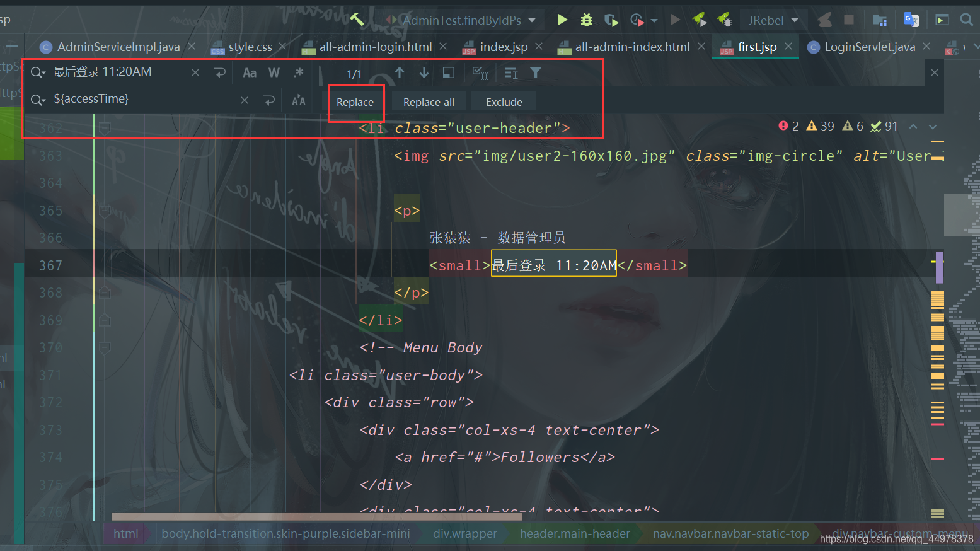Close the first.jsp tab

point(788,47)
